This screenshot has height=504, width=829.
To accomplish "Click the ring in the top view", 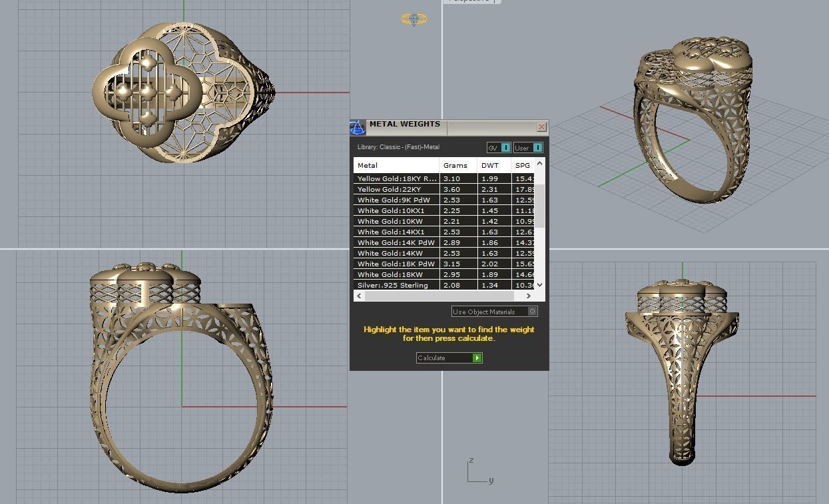I will (183, 92).
